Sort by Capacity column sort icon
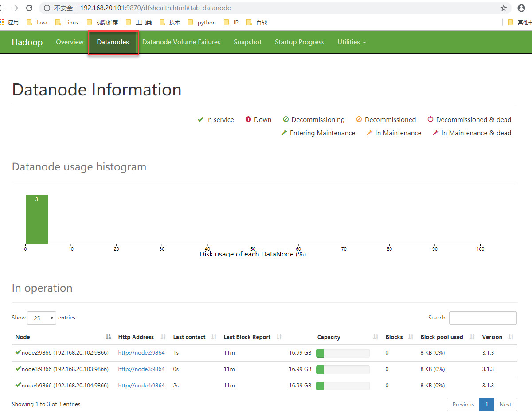The width and height of the screenshot is (532, 414). coord(376,337)
